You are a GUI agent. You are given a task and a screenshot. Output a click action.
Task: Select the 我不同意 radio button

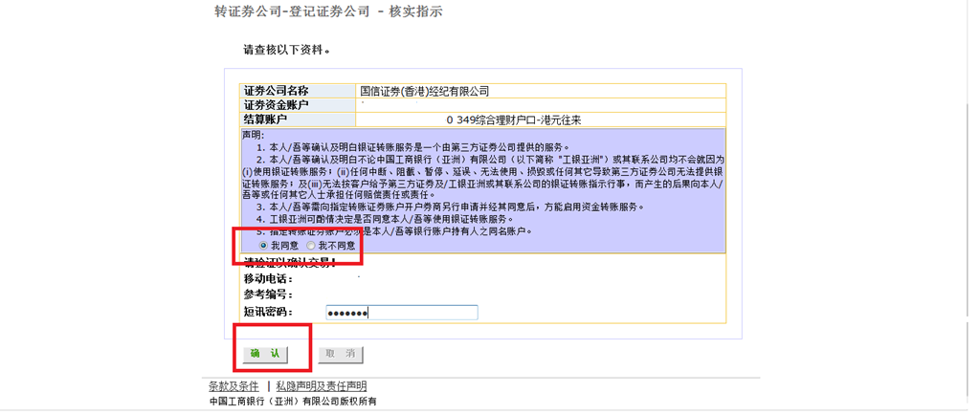[x=311, y=246]
